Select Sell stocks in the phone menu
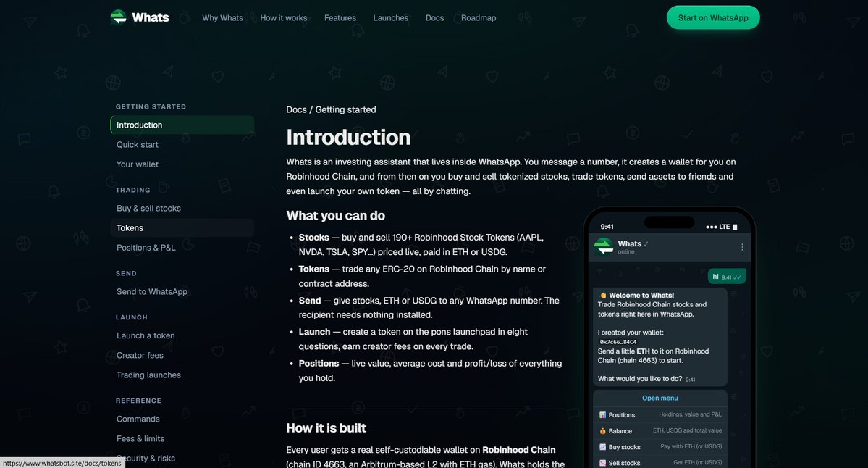Image resolution: width=868 pixels, height=468 pixels. (x=660, y=462)
